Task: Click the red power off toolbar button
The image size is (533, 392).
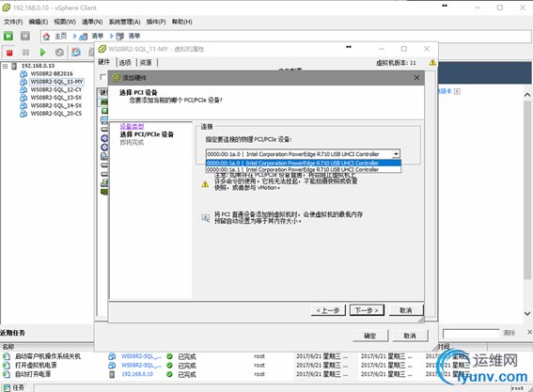Action: [9, 53]
